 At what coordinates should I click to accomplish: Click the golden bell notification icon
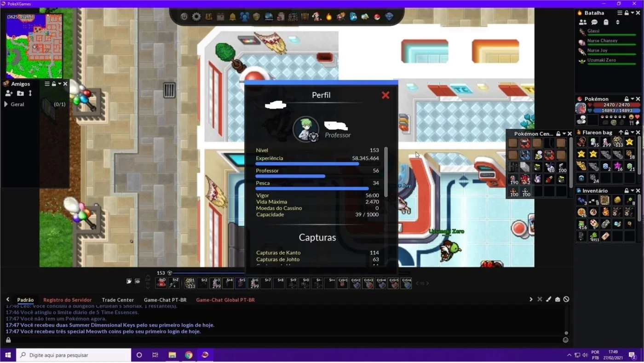(233, 17)
